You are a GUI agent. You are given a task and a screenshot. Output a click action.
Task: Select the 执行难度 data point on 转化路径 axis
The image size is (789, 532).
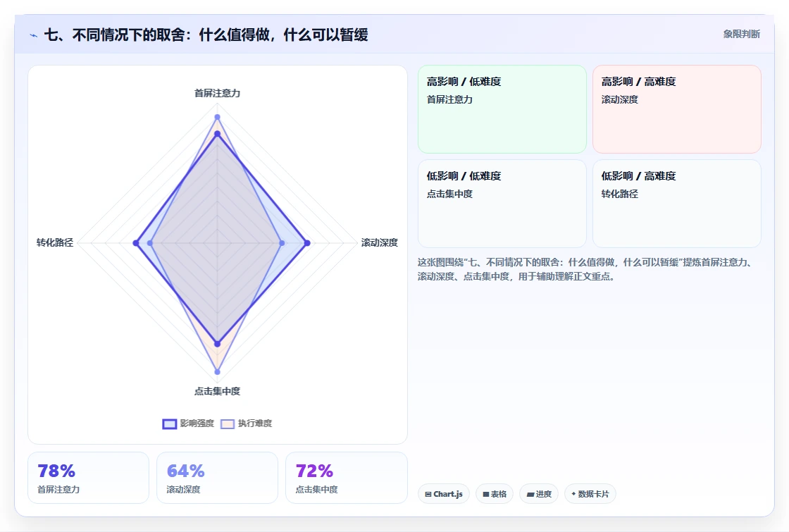[x=149, y=243]
